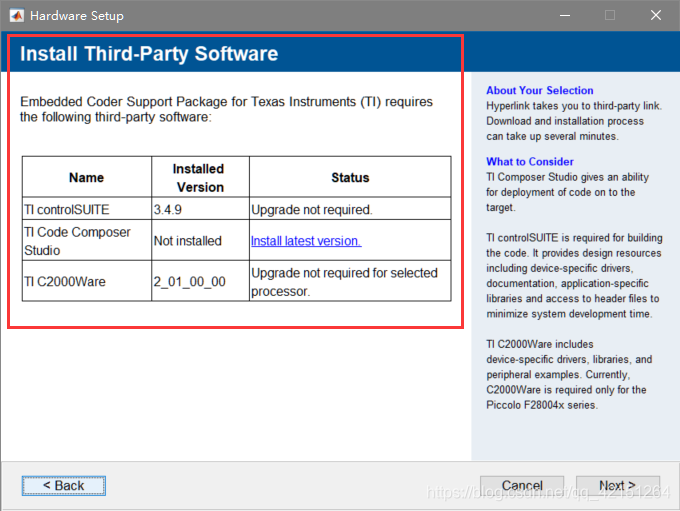Image resolution: width=680 pixels, height=511 pixels.
Task: Click the Status column header
Action: 350,177
